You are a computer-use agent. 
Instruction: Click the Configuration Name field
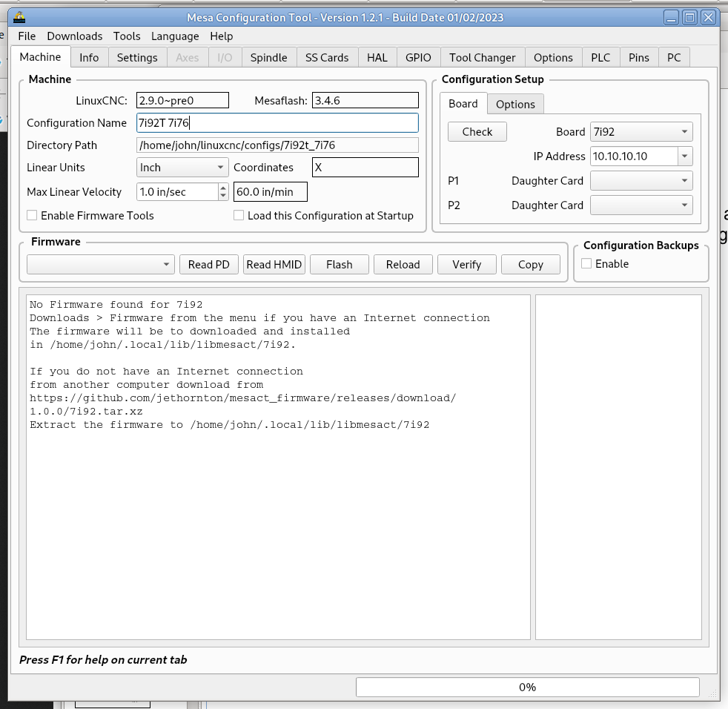(x=278, y=122)
